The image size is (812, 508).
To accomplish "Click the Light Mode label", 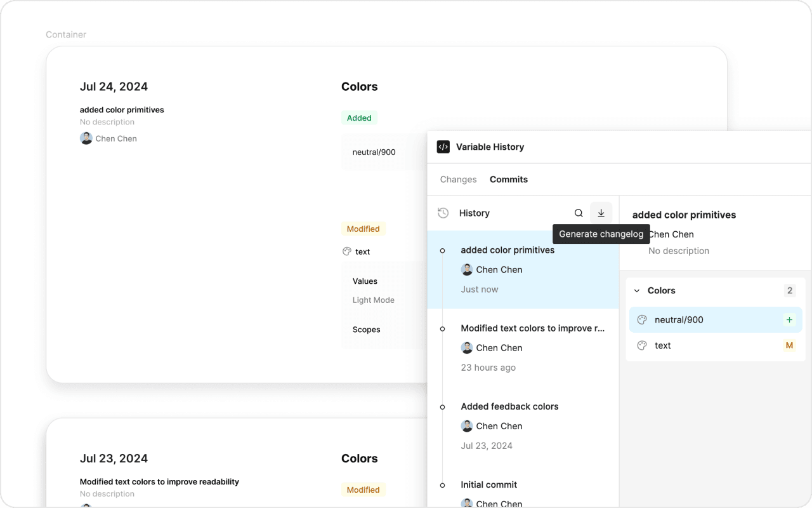I will pyautogui.click(x=374, y=300).
